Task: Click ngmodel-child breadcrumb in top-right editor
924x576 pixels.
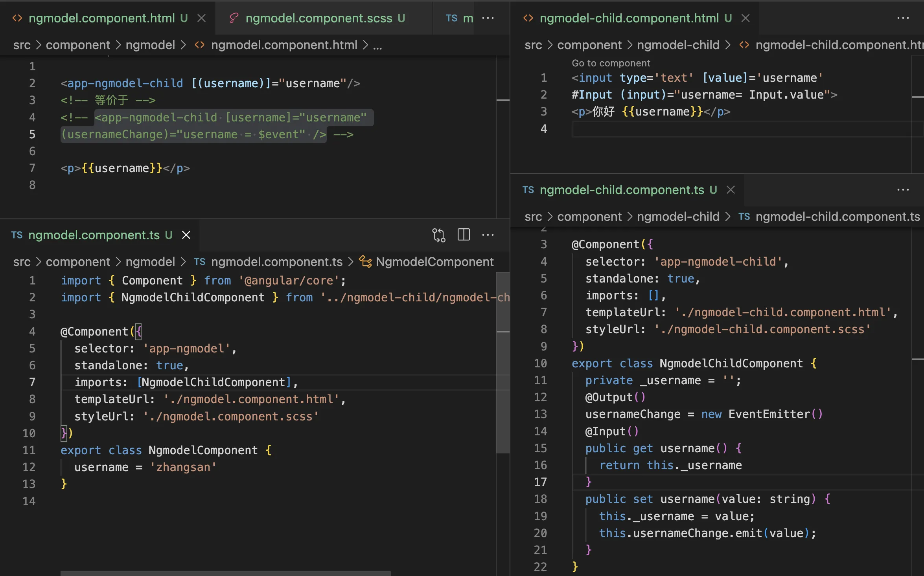Action: click(x=678, y=45)
